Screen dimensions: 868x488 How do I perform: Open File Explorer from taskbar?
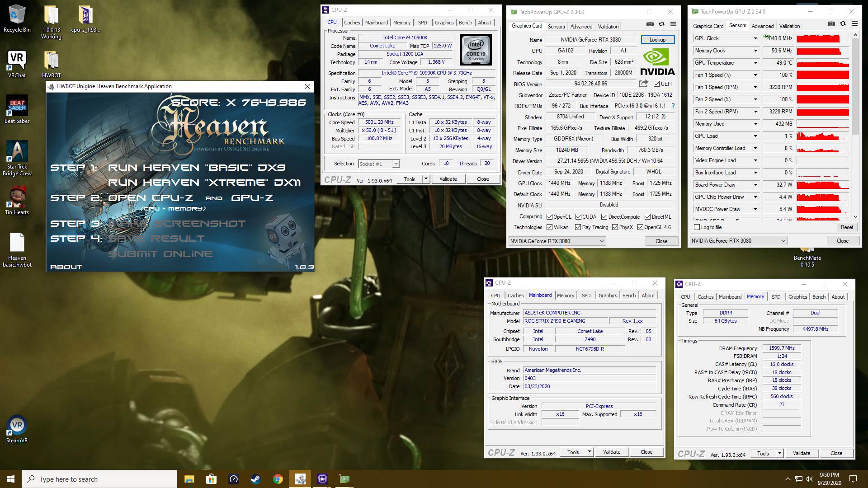[189, 479]
